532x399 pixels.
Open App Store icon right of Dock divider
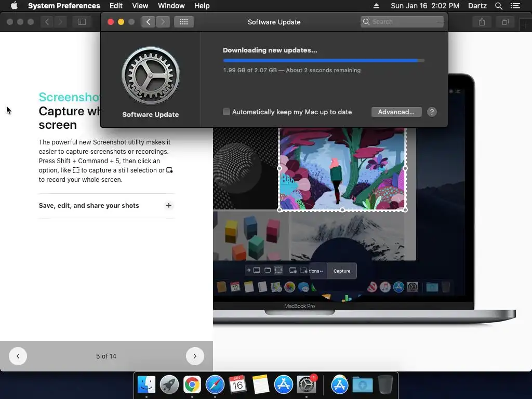(x=340, y=385)
